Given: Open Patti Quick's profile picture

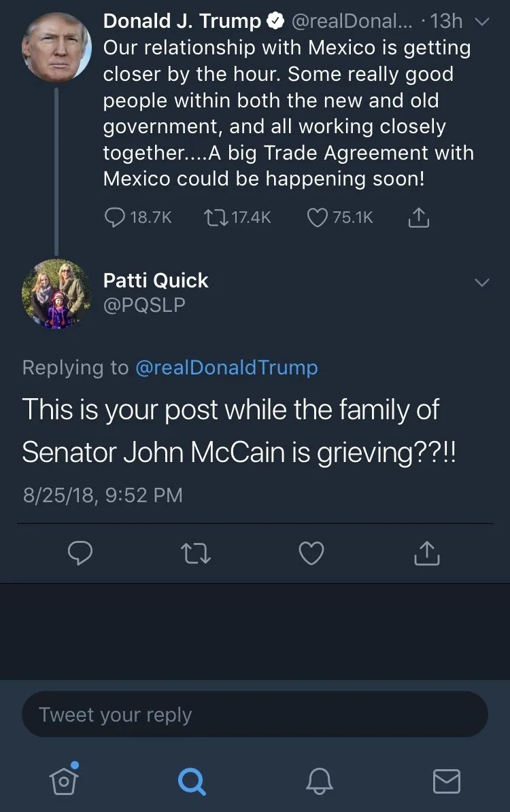Looking at the screenshot, I should [x=56, y=293].
